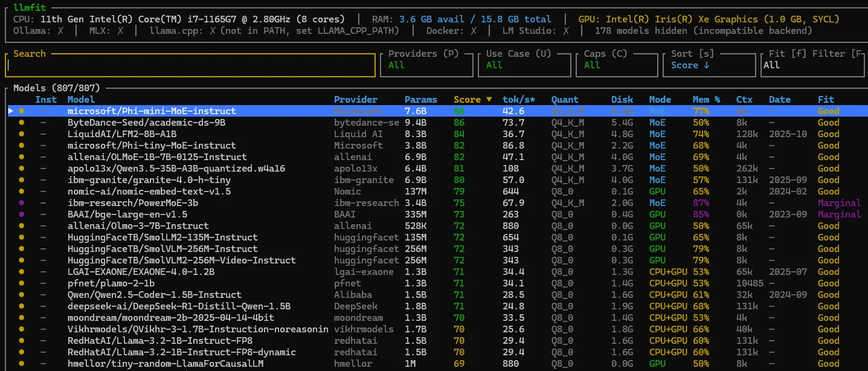The image size is (868, 371).
Task: Select ibm-research/PowerMoE-3b model
Action: [133, 203]
